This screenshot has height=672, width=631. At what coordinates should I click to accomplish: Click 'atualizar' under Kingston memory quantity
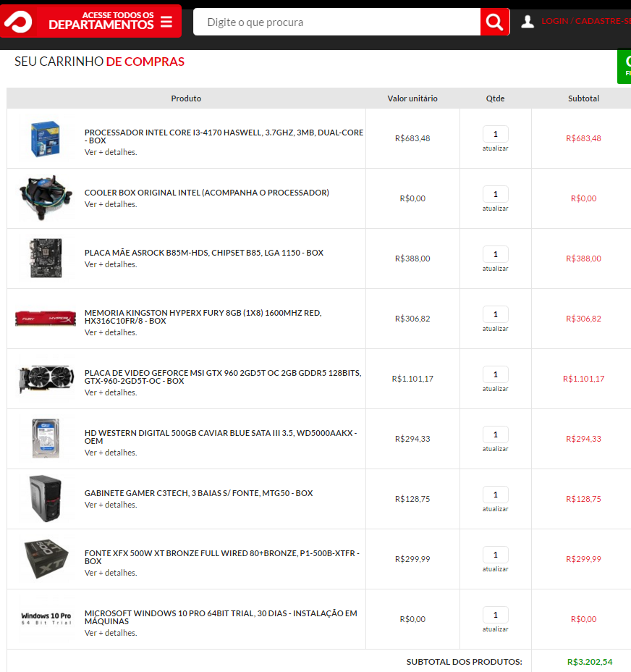click(x=496, y=329)
